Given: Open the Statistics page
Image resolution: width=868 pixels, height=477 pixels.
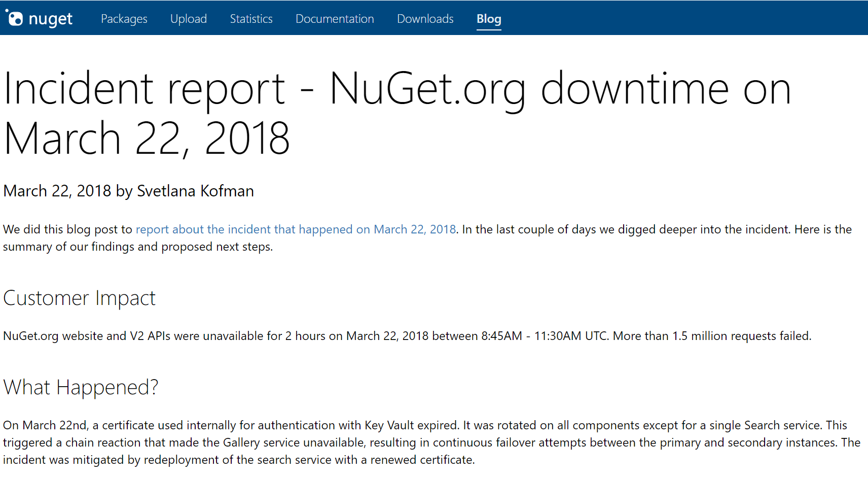Looking at the screenshot, I should click(x=251, y=19).
